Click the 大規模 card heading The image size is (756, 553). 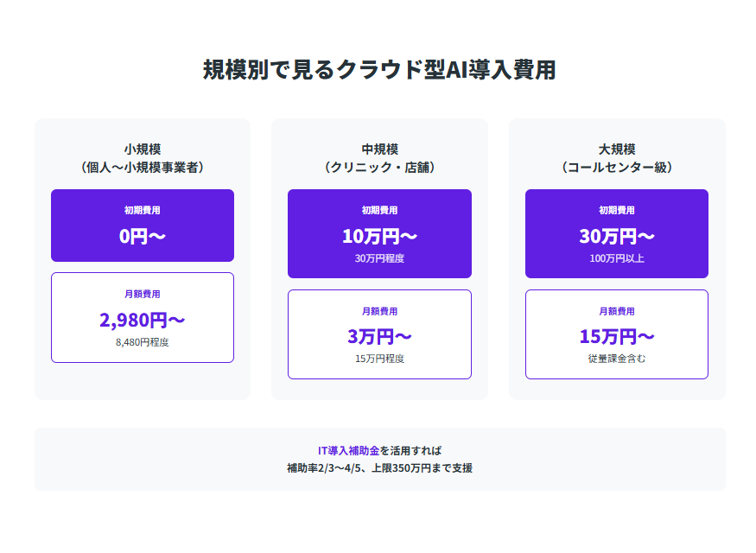click(x=616, y=149)
